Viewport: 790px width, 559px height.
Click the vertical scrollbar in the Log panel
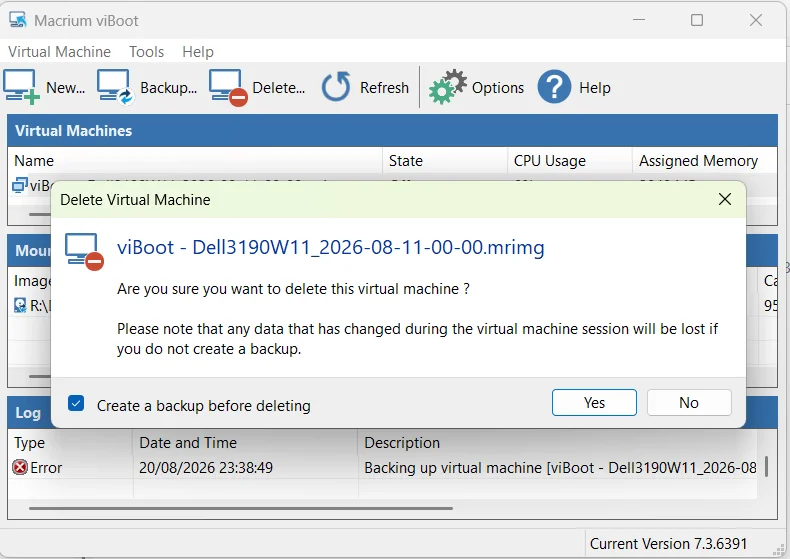coord(766,467)
